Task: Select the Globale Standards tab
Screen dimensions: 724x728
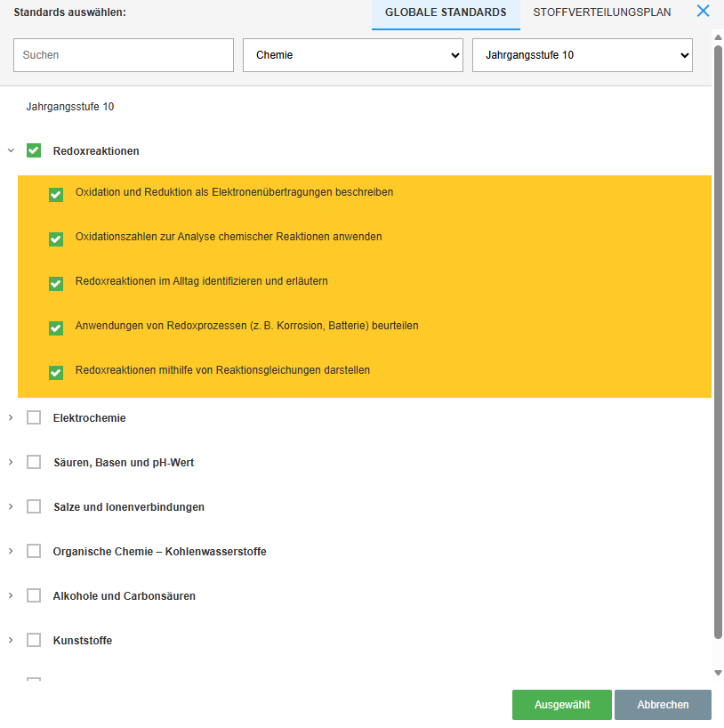Action: [x=446, y=12]
